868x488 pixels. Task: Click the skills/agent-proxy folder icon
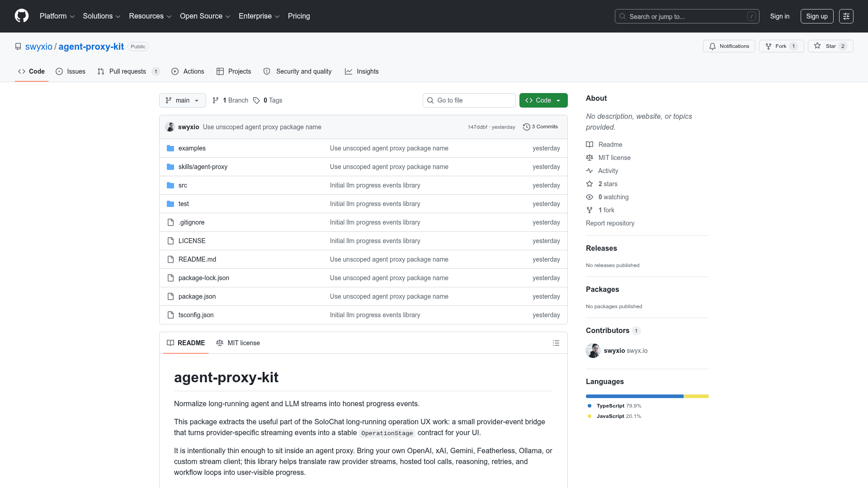170,167
